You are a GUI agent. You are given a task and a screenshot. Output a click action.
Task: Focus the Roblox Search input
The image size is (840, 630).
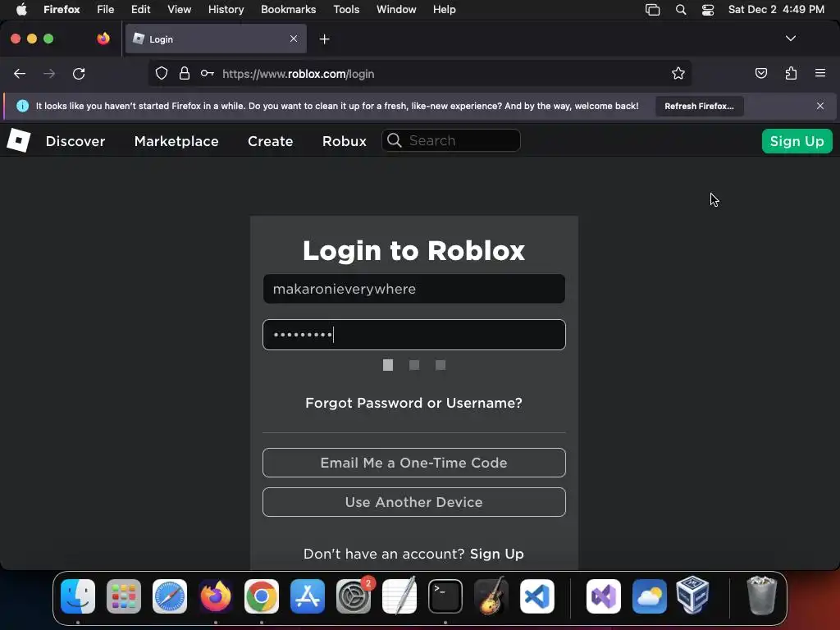click(450, 140)
